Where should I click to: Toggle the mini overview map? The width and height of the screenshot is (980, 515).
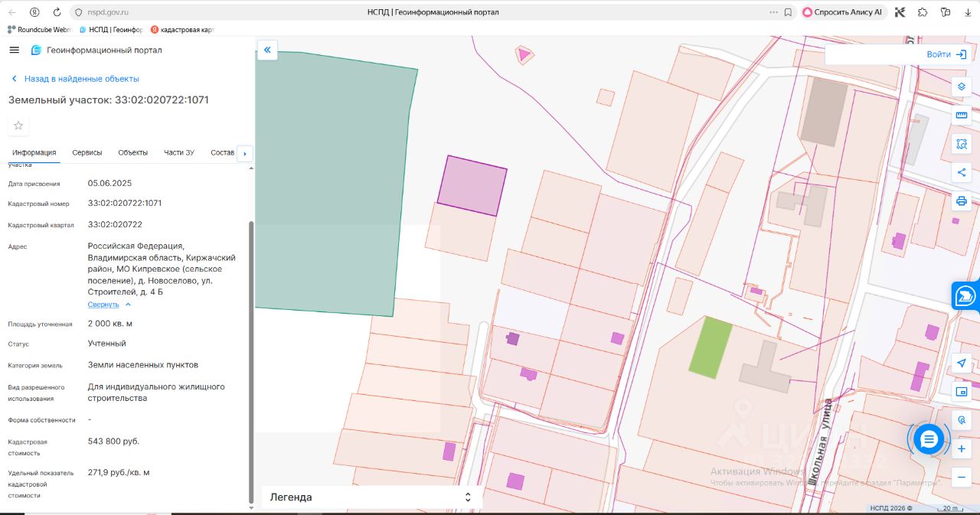point(962,391)
